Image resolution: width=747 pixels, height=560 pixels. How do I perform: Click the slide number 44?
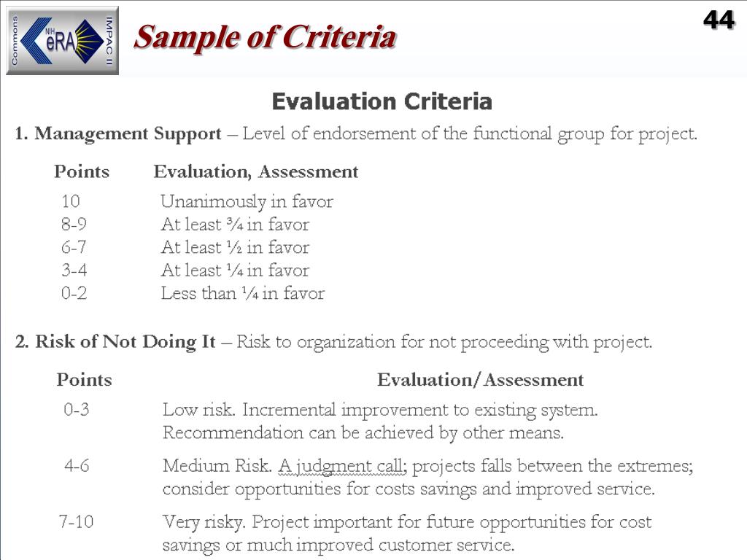719,21
